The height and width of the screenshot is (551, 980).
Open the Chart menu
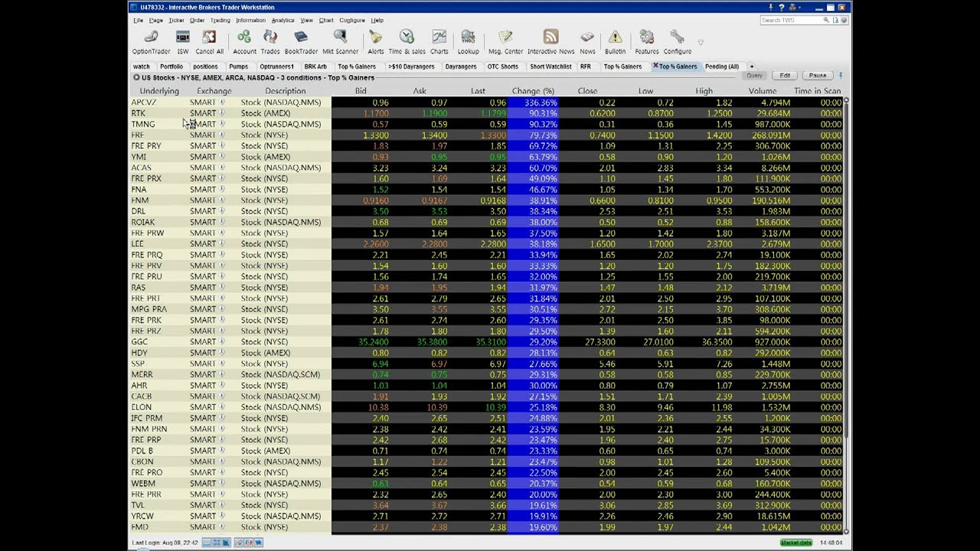point(326,20)
